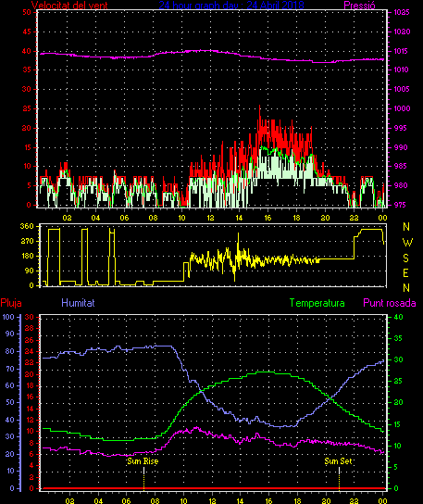Click the '1020' value on pressure axis
The height and width of the screenshot is (504, 423).
[402, 31]
